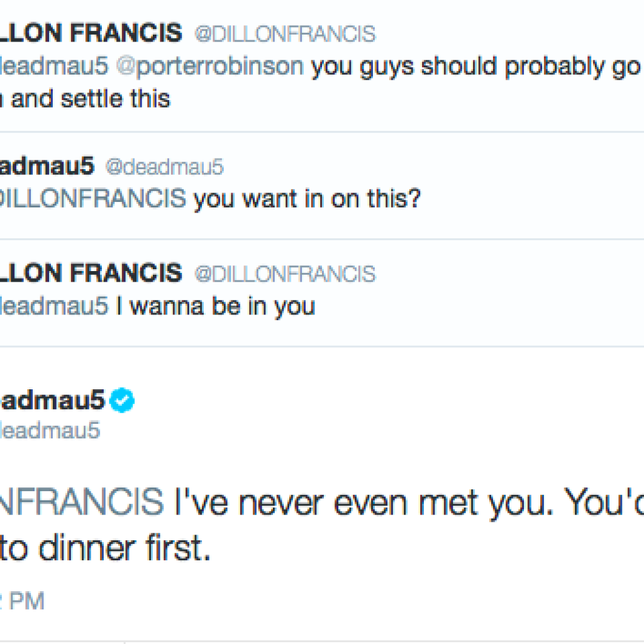Click the gray deadmau5 handle under the verified name
Image resolution: width=644 pixels, height=644 pixels.
click(x=49, y=431)
